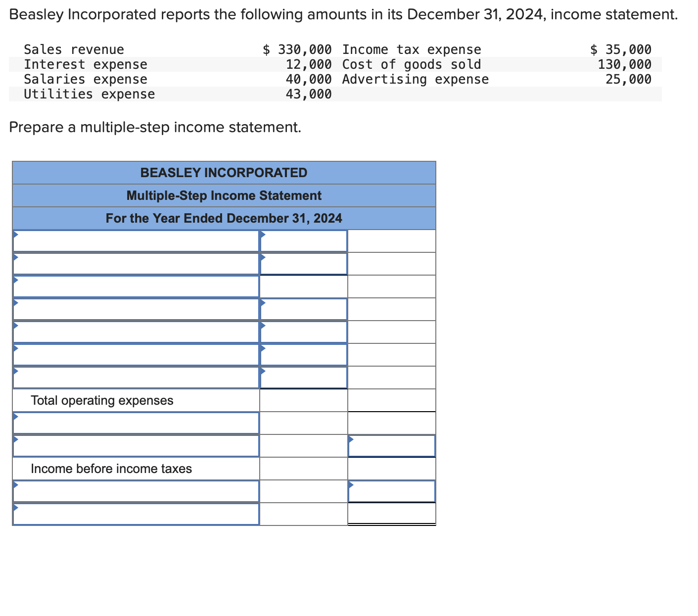
Task: Click the Cost of goods sold label
Action: point(412,64)
